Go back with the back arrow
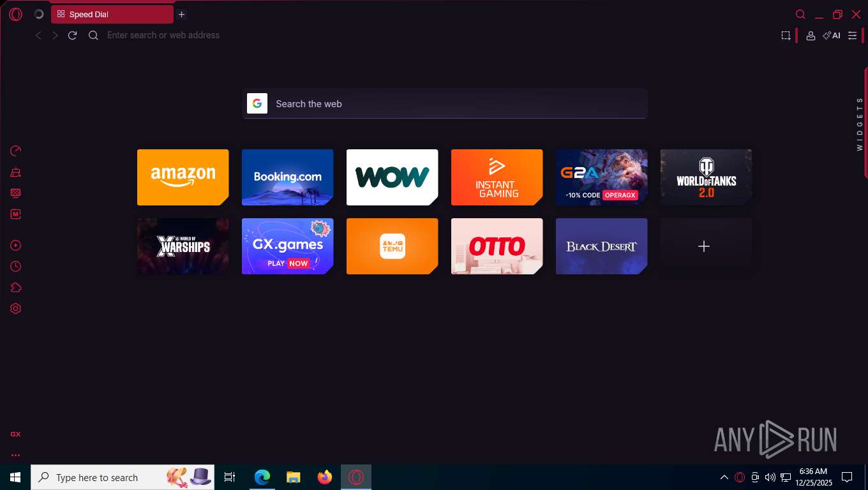The width and height of the screenshot is (868, 490). click(38, 35)
